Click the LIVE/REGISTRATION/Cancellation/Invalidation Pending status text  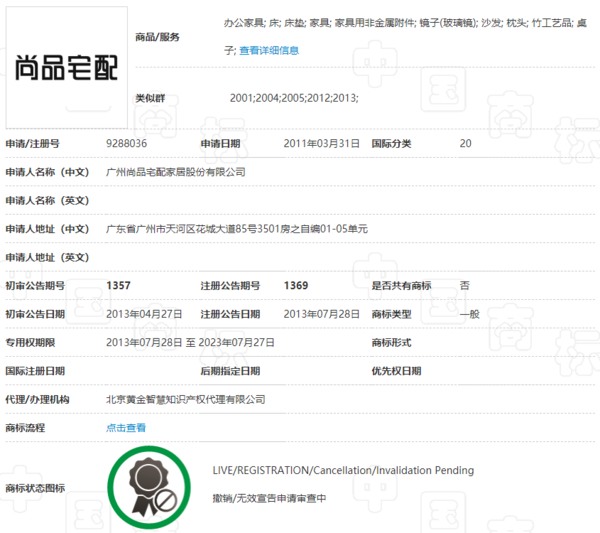[x=343, y=470]
